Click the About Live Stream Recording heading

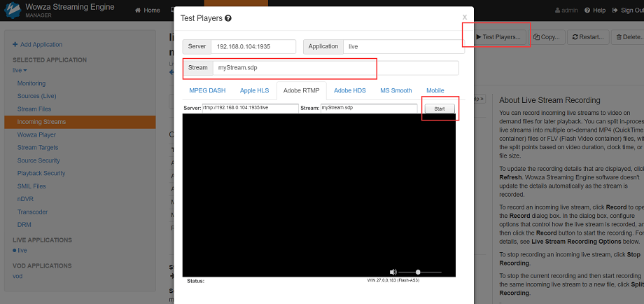(550, 100)
